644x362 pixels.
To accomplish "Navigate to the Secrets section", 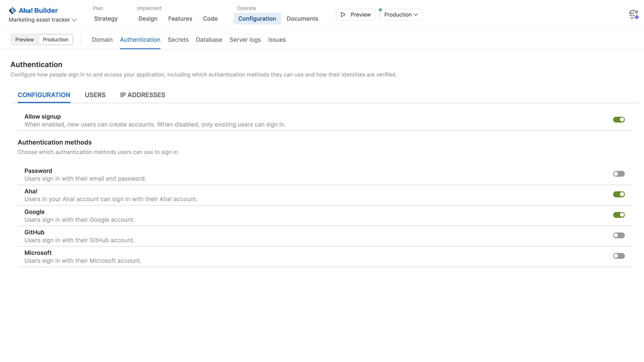I will tap(178, 40).
